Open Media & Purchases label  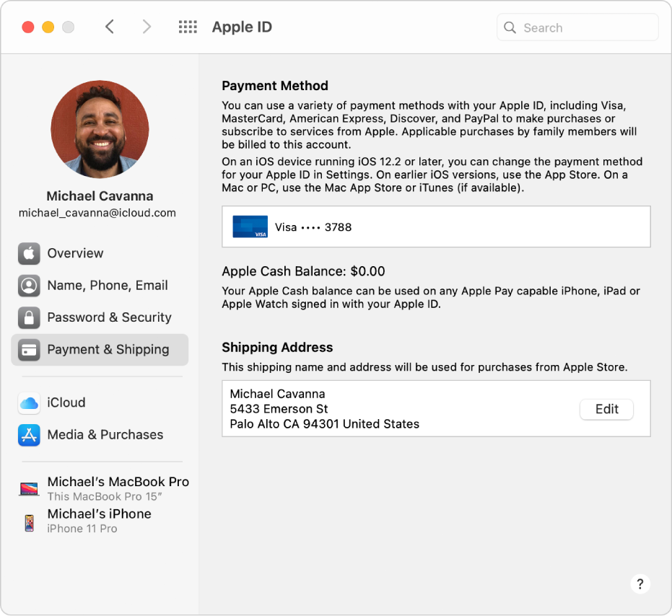[x=105, y=435]
